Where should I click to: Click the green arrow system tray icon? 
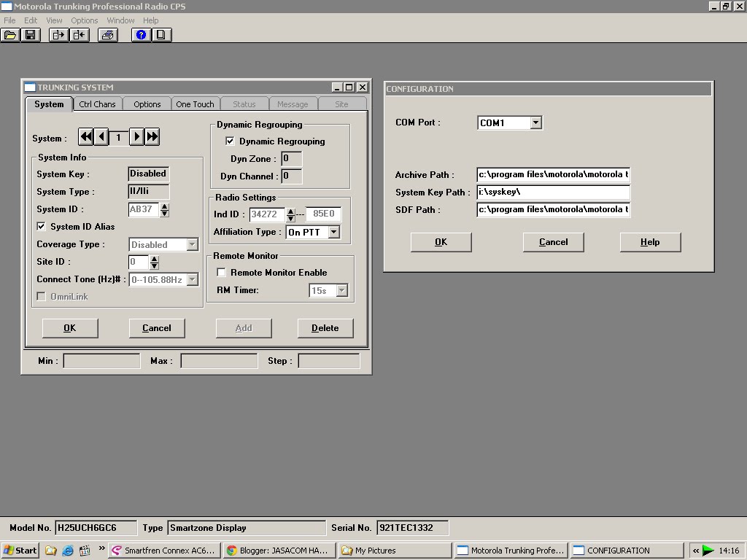pos(708,551)
